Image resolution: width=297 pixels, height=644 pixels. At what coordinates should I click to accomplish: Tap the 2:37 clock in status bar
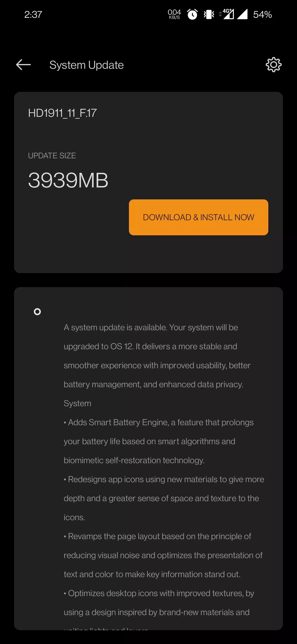(33, 14)
